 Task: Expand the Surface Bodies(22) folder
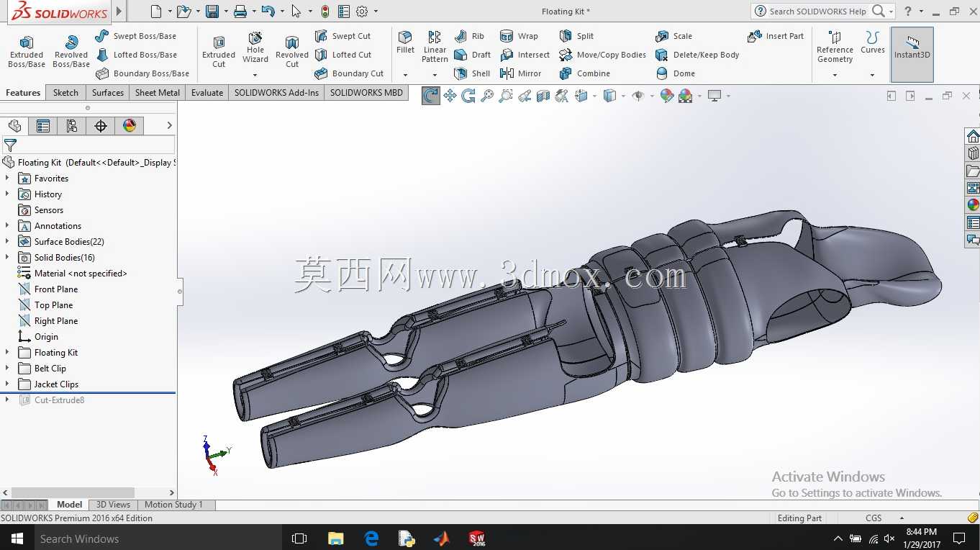7,241
